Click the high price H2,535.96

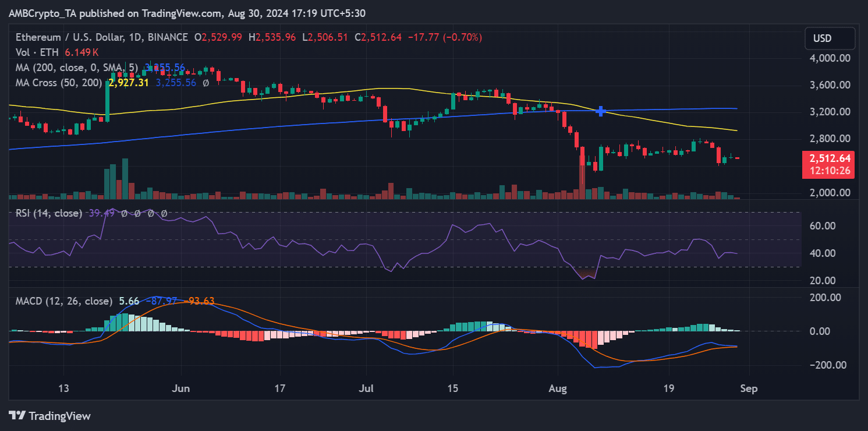tap(272, 37)
